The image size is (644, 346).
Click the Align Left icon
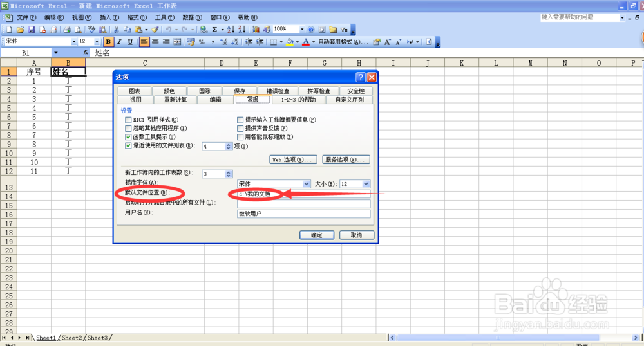pos(144,41)
